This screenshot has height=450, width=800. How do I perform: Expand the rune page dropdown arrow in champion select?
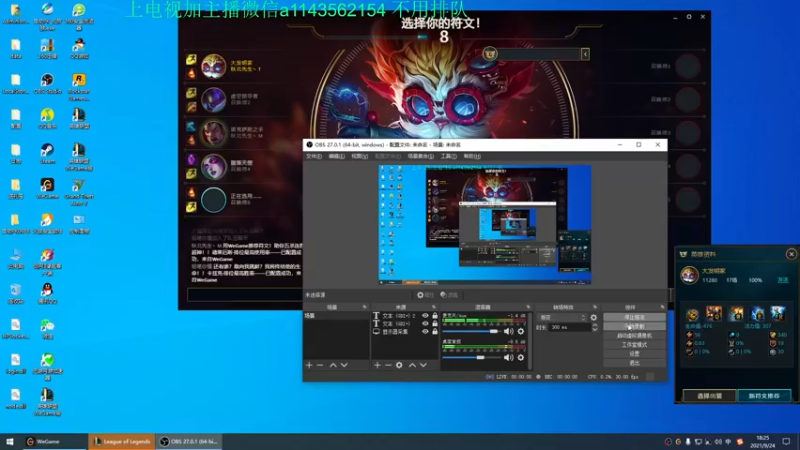pos(585,54)
